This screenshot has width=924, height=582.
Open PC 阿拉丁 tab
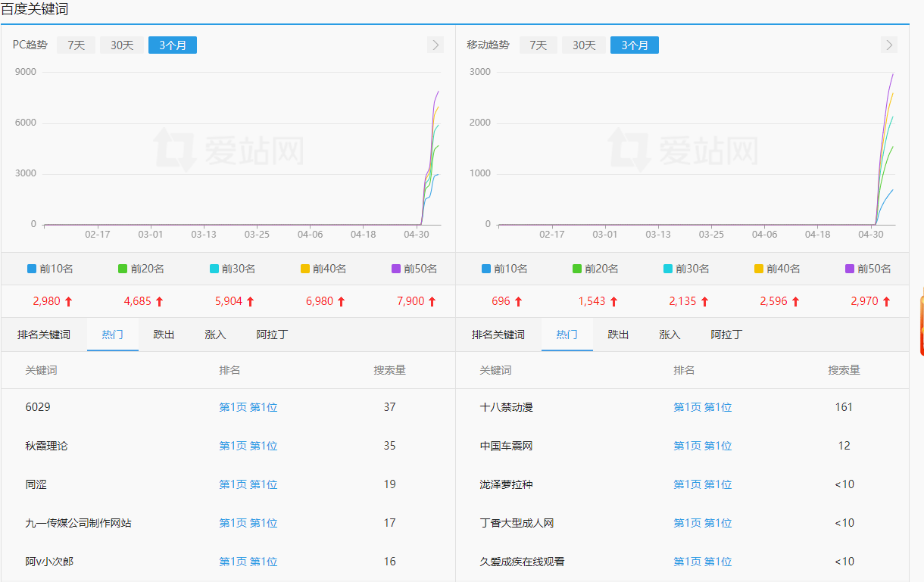point(272,335)
